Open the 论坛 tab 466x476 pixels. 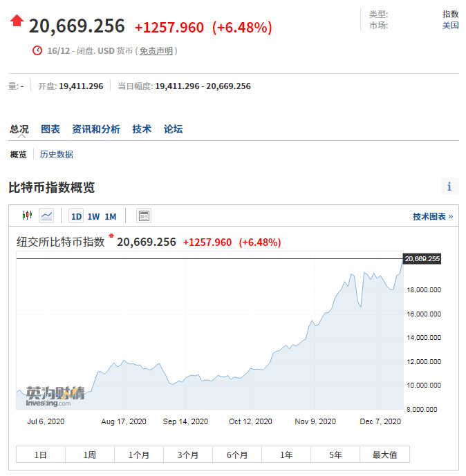click(173, 129)
